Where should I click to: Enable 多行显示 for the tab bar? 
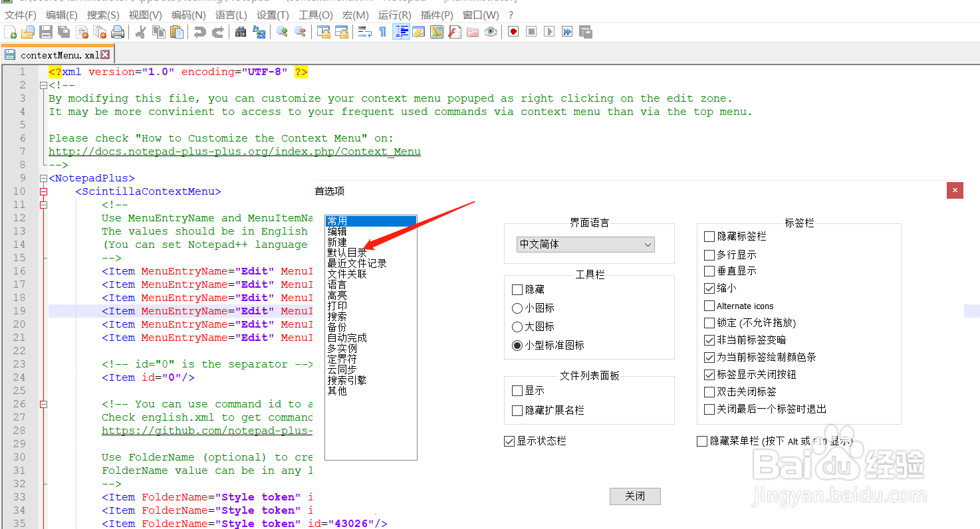coord(709,255)
